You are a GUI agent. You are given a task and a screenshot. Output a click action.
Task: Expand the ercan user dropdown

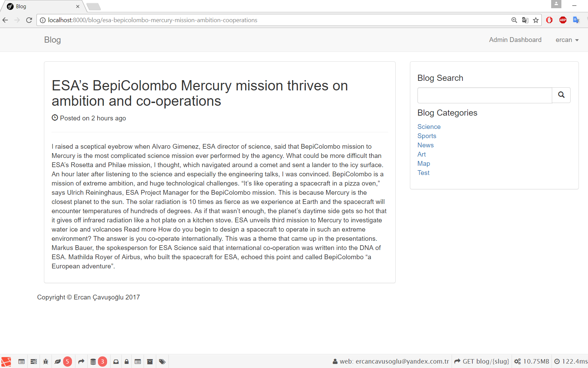click(x=567, y=40)
